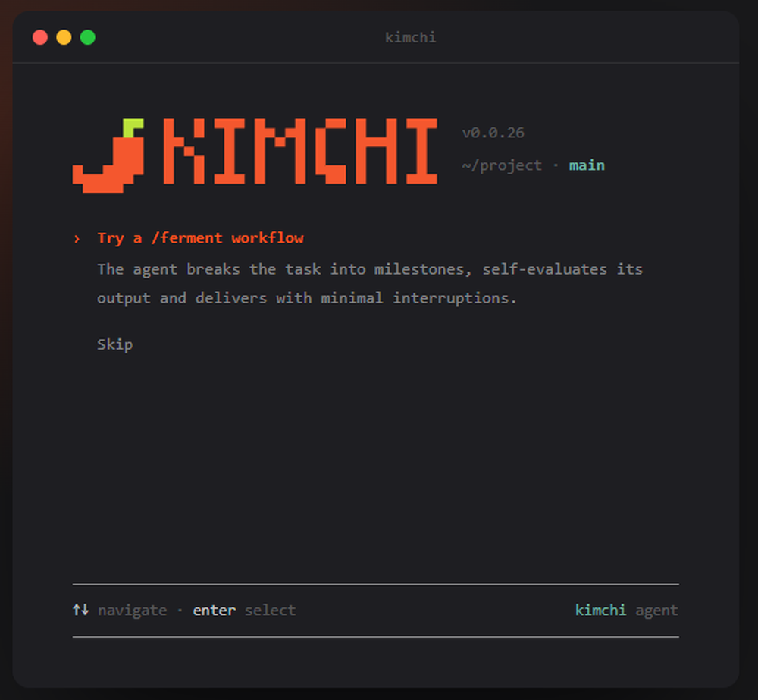
Task: Click the ~/project path text
Action: pos(502,166)
